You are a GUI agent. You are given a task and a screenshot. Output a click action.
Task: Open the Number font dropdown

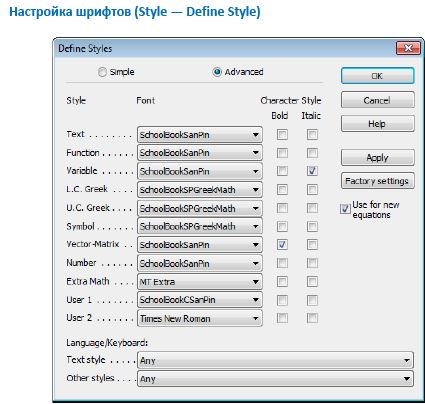(x=200, y=263)
